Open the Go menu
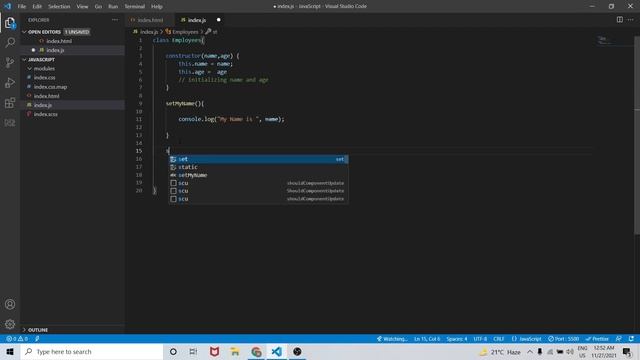The height and width of the screenshot is (360, 640). 98,7
